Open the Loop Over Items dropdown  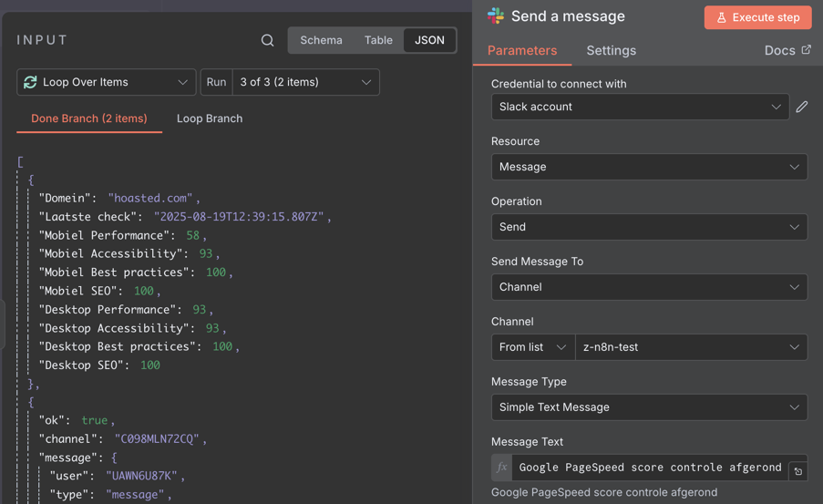click(x=107, y=82)
